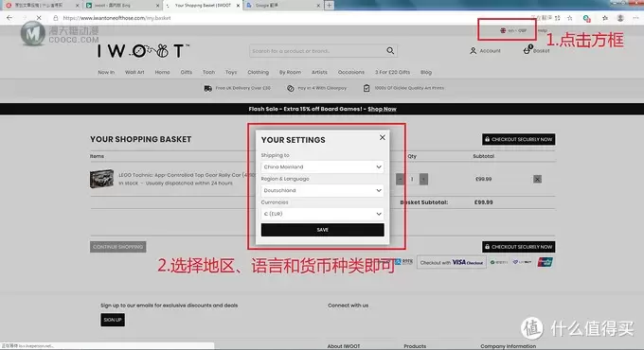Click the Help link in header
The image size is (644, 350).
543,30
